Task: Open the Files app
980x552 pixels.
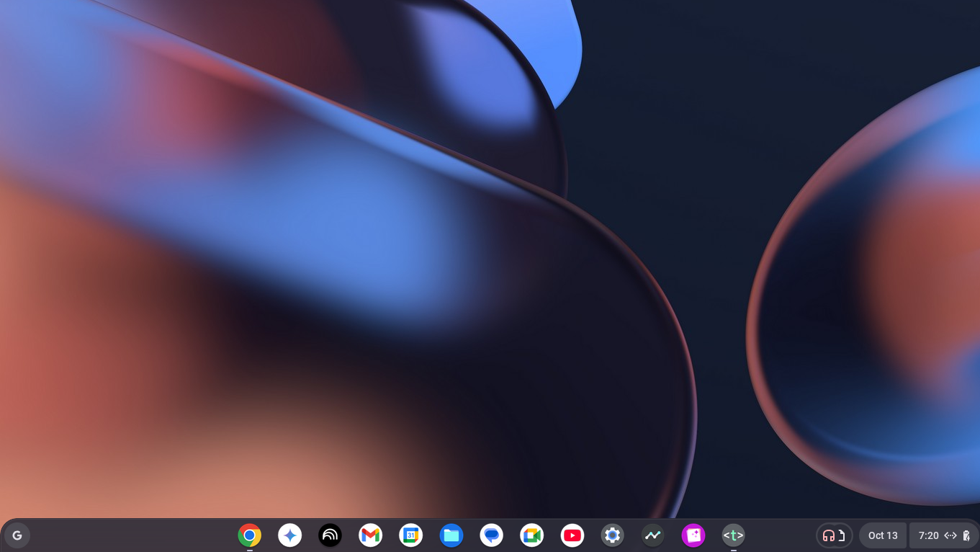Action: 451,535
